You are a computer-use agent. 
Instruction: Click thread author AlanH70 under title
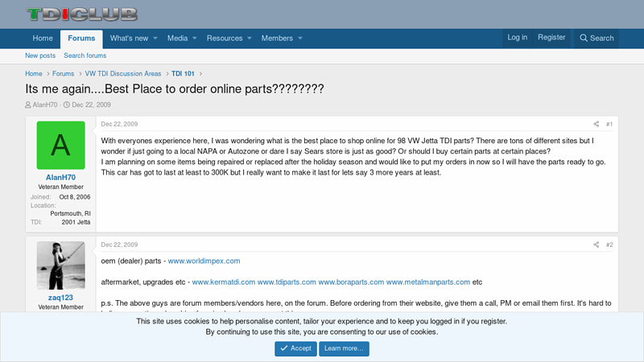45,105
